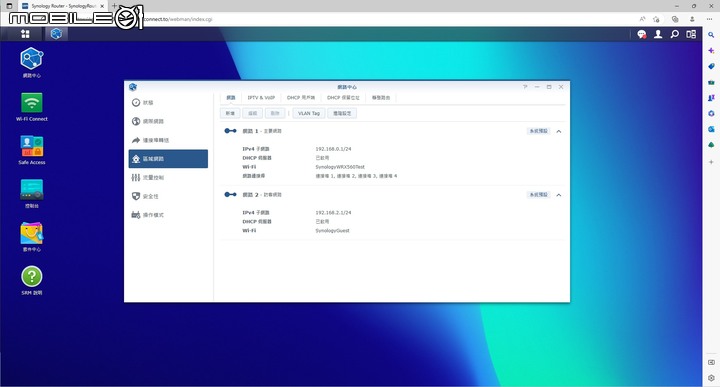Click the browser address bar URL
Screen dimensions: 720x387
178,19
